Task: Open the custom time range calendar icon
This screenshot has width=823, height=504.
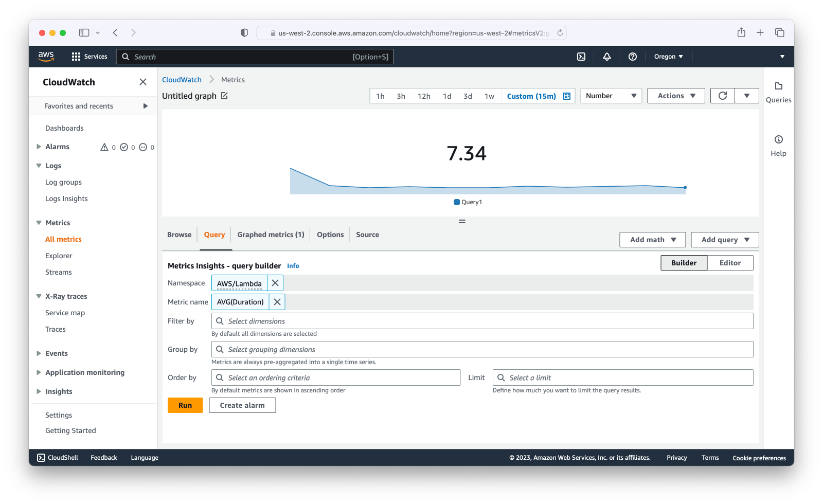Action: [x=567, y=96]
